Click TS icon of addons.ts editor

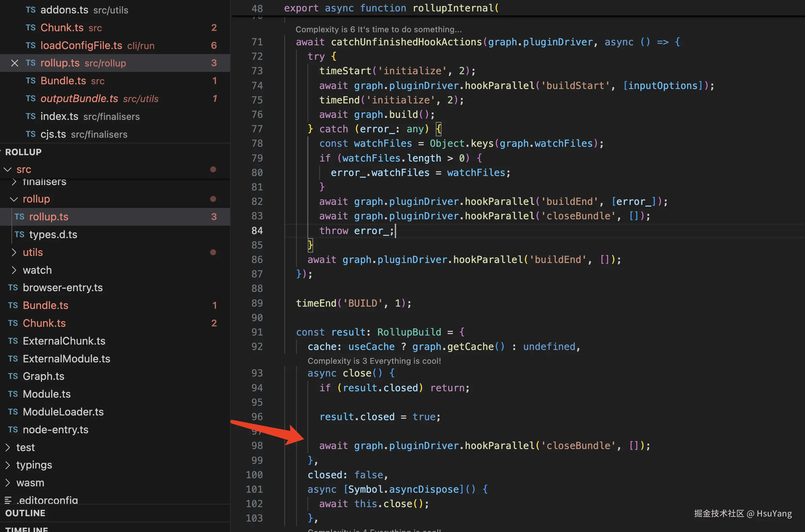[x=31, y=10]
